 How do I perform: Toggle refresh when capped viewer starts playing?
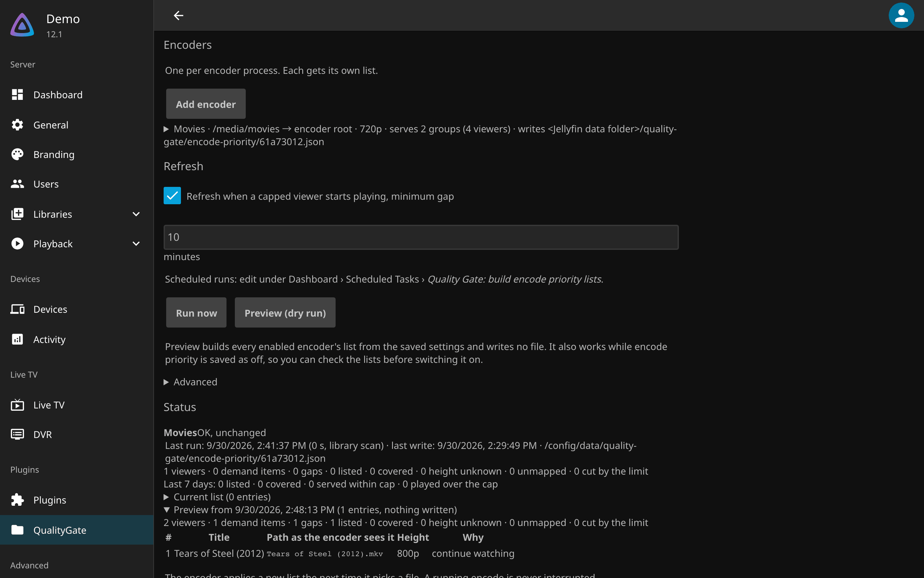click(x=172, y=196)
